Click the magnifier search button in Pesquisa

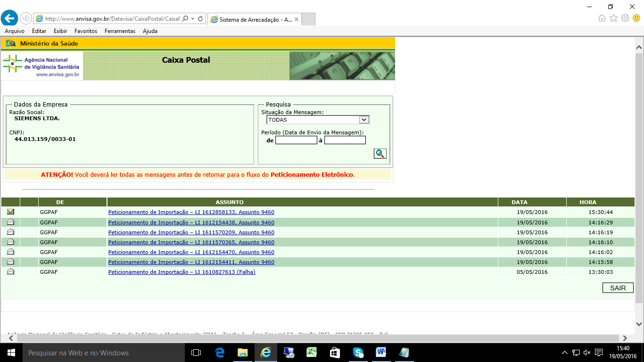coord(380,153)
